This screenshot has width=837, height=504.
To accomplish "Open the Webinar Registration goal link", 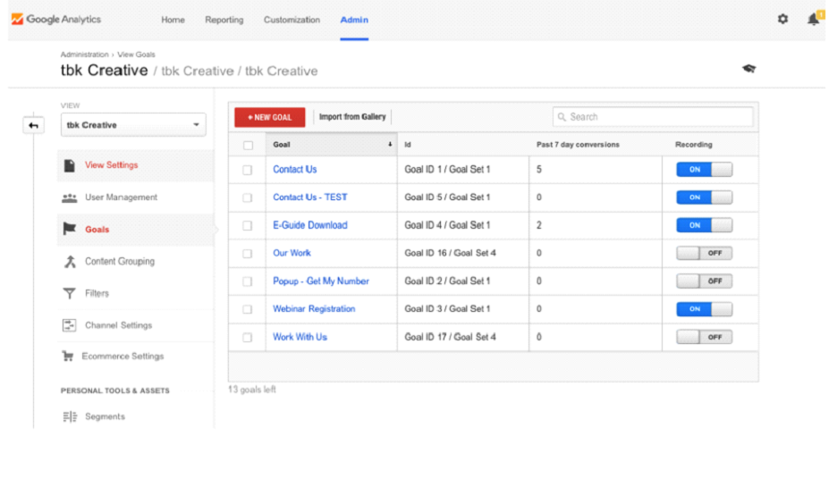I will point(314,309).
